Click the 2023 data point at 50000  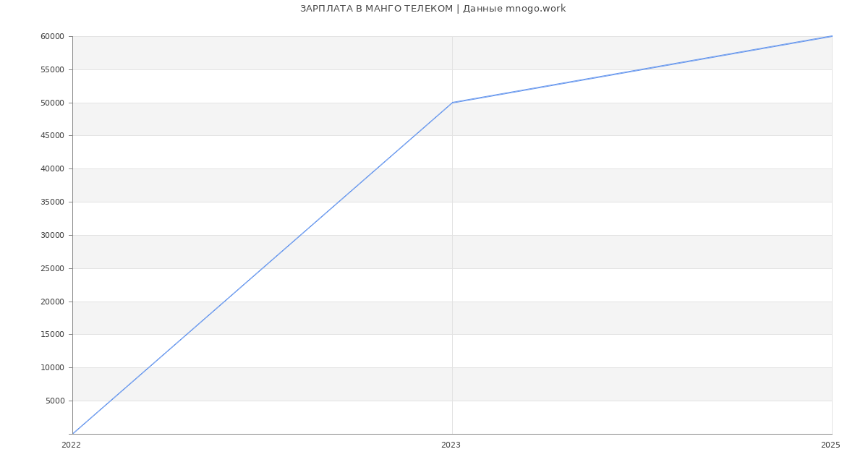[x=452, y=103]
